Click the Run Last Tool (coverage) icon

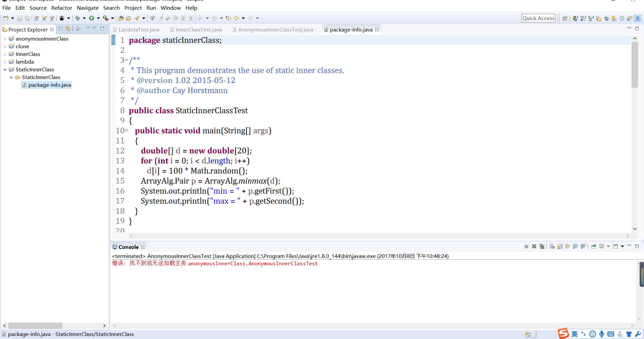click(106, 18)
